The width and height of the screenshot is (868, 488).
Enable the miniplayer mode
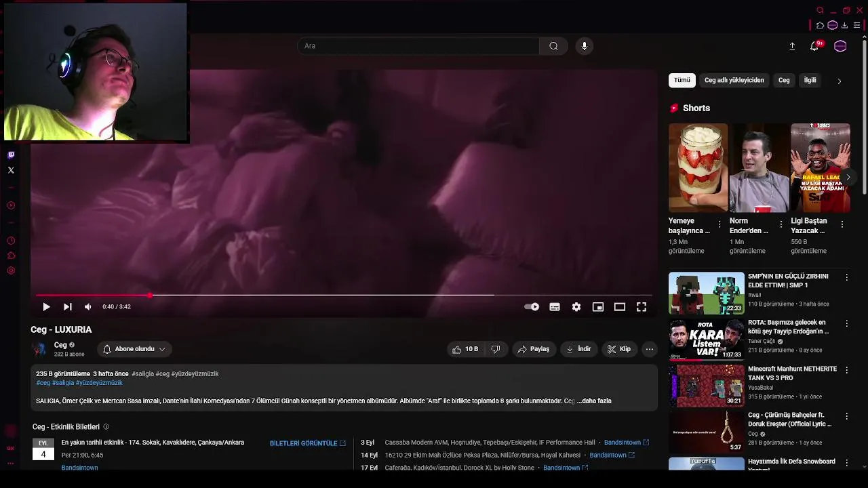598,307
